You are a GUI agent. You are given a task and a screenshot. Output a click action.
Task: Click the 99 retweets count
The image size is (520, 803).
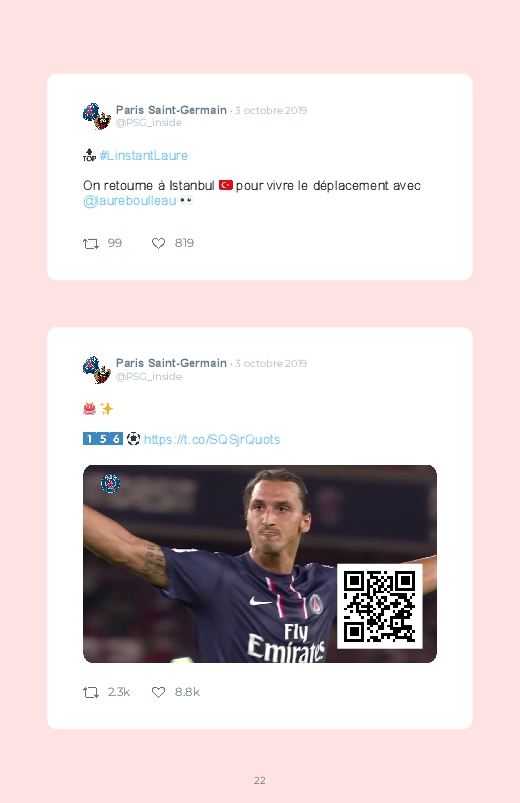click(x=115, y=243)
